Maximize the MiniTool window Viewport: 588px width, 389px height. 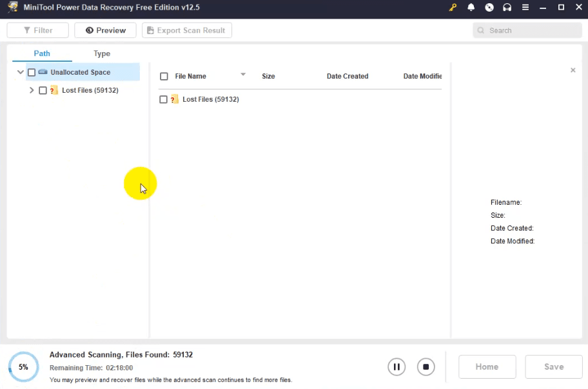[x=561, y=7]
